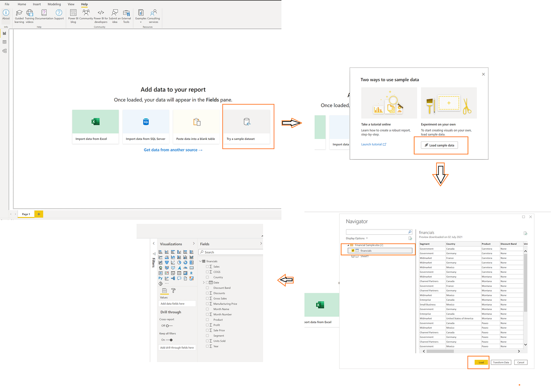Tick the financials table checkbox in Navigator
This screenshot has width=558, height=392.
pos(353,250)
